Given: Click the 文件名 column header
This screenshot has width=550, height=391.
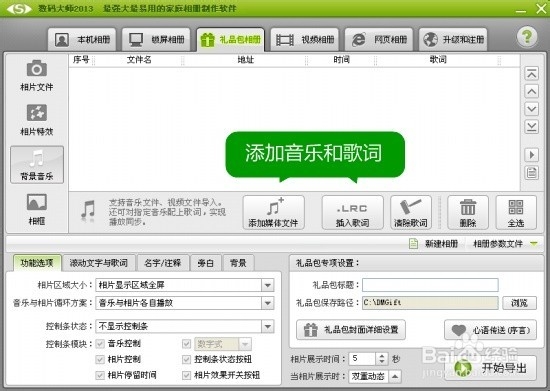Looking at the screenshot, I should tap(139, 60).
